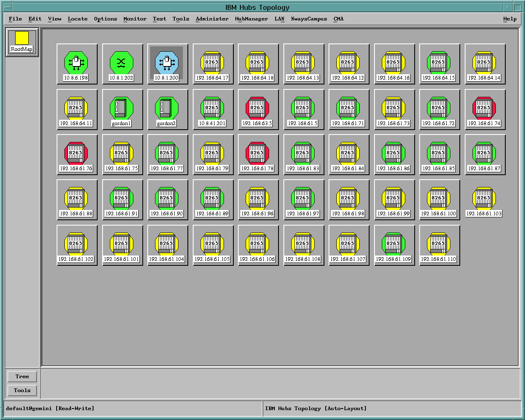Select red status hub 192.168.61.76
The width and height of the screenshot is (525, 420).
[77, 153]
